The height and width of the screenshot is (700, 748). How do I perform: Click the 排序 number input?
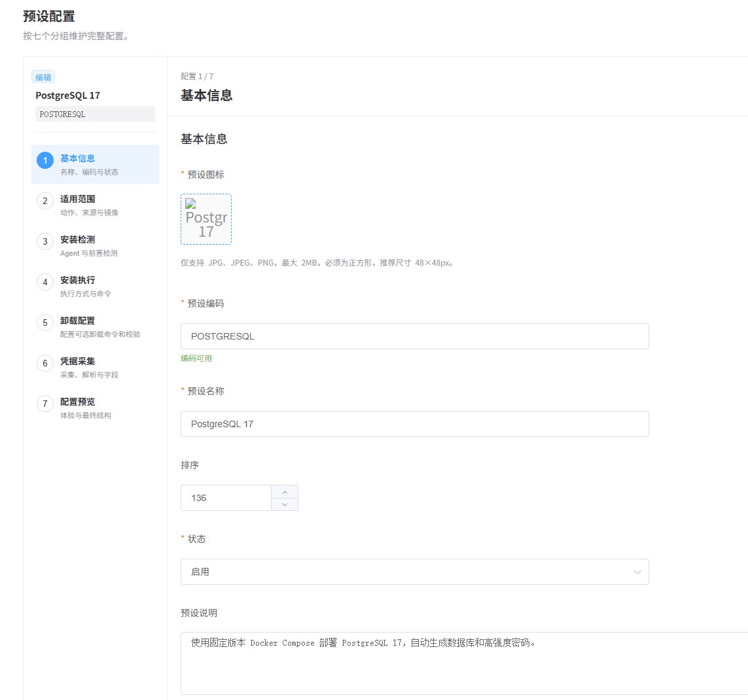coord(226,498)
